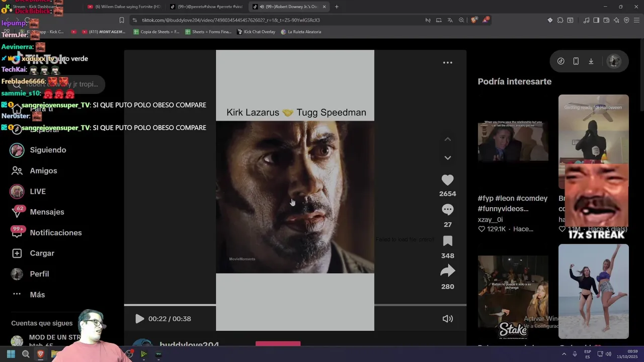Click zoom magnifier icon in address bar
The image size is (644, 362).
pyautogui.click(x=461, y=20)
